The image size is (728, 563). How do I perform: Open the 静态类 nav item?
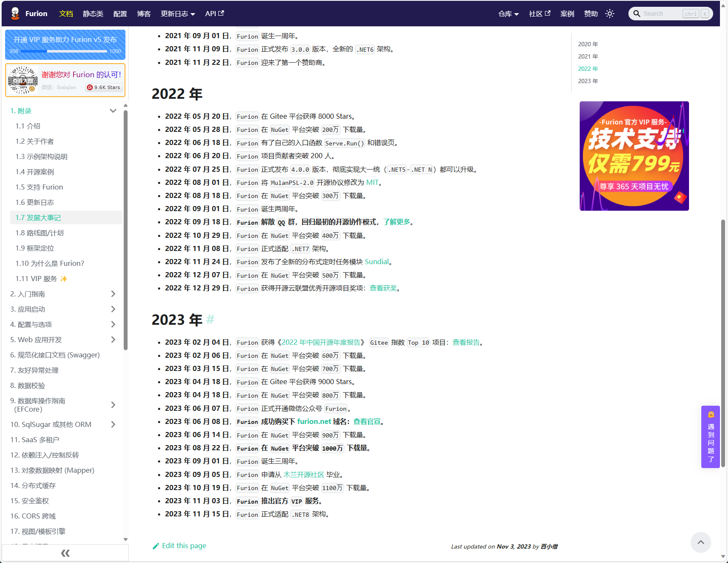tap(93, 14)
